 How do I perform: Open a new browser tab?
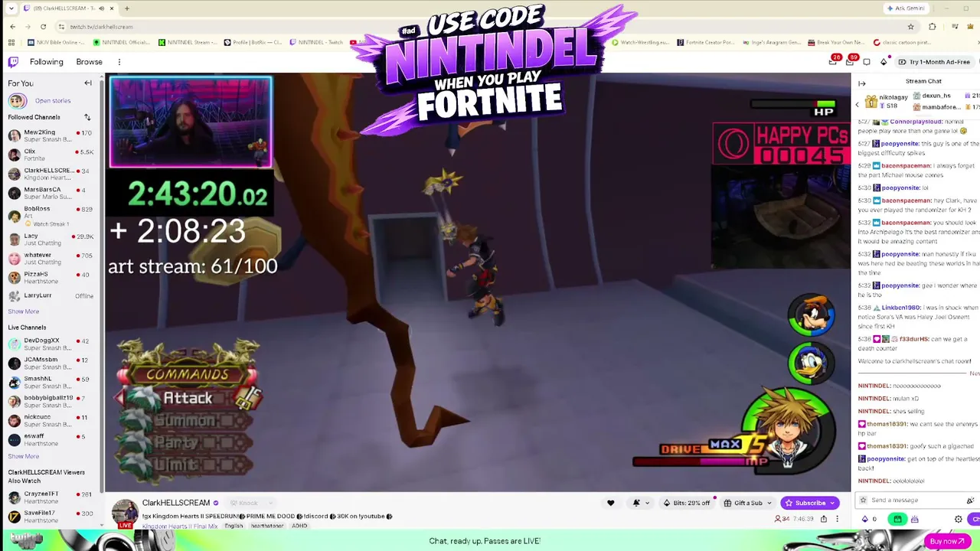(x=127, y=8)
